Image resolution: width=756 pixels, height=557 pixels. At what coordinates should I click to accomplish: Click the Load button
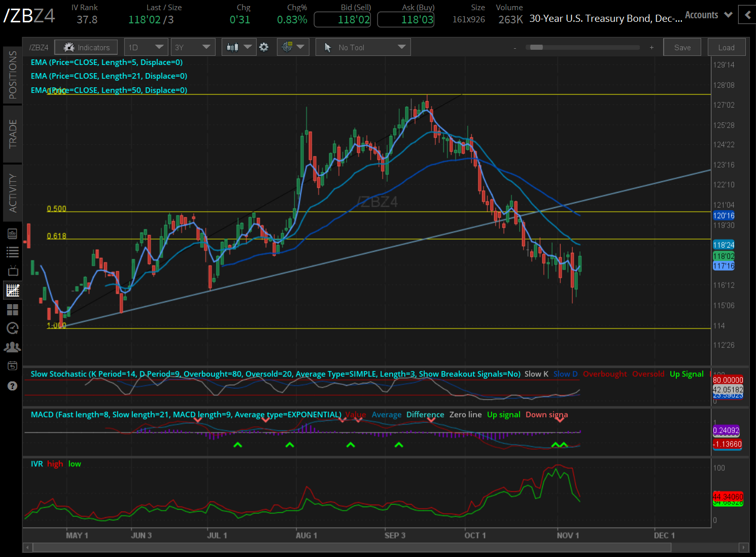pyautogui.click(x=726, y=47)
